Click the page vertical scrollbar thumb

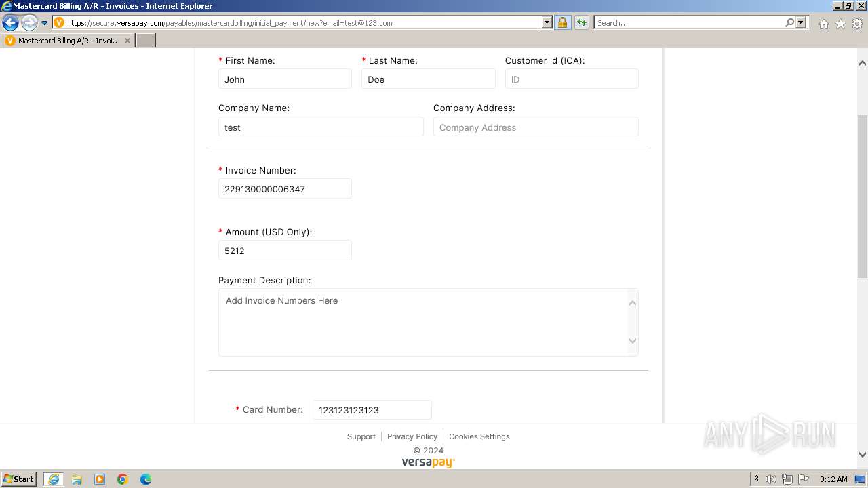click(x=863, y=197)
